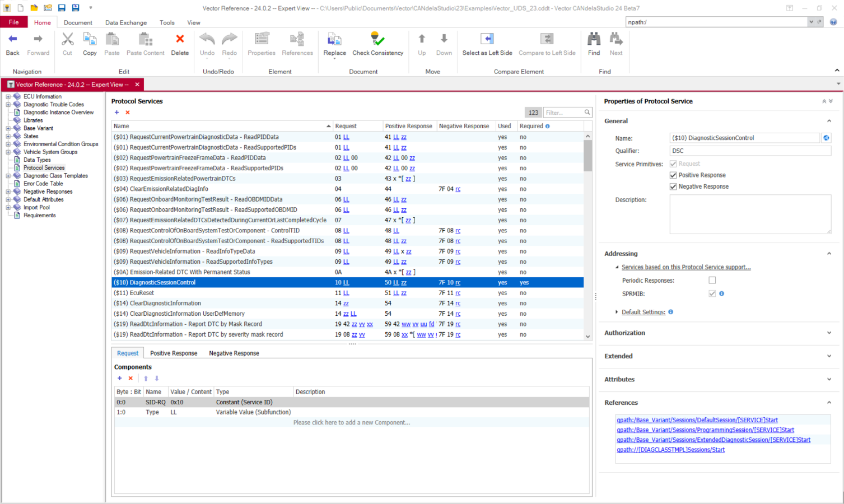Expand the Extended section
This screenshot has height=504, width=844.
click(829, 356)
